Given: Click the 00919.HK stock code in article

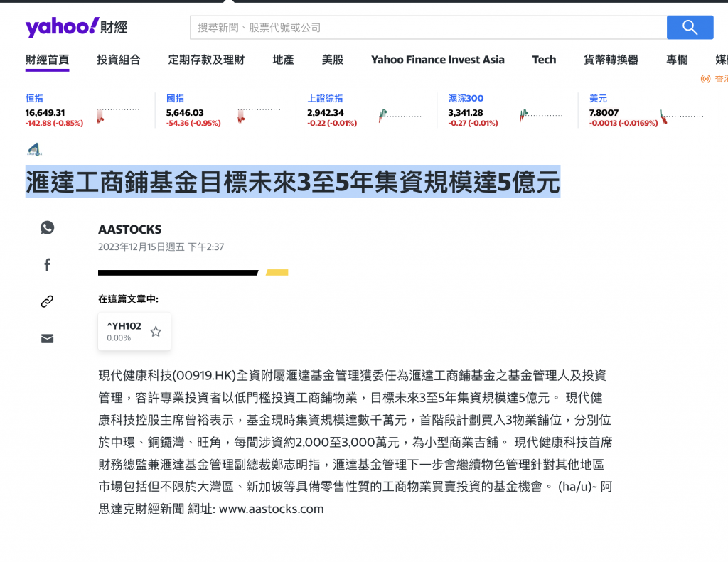Looking at the screenshot, I should tap(204, 375).
